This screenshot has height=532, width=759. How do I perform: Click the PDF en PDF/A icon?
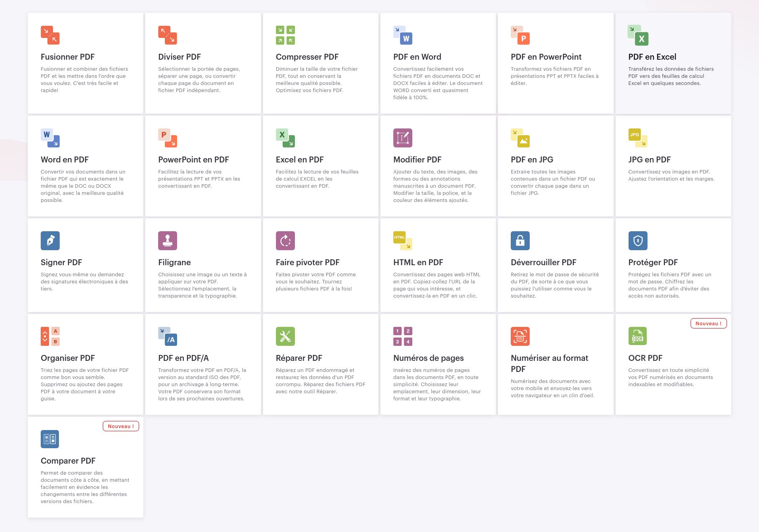point(168,336)
